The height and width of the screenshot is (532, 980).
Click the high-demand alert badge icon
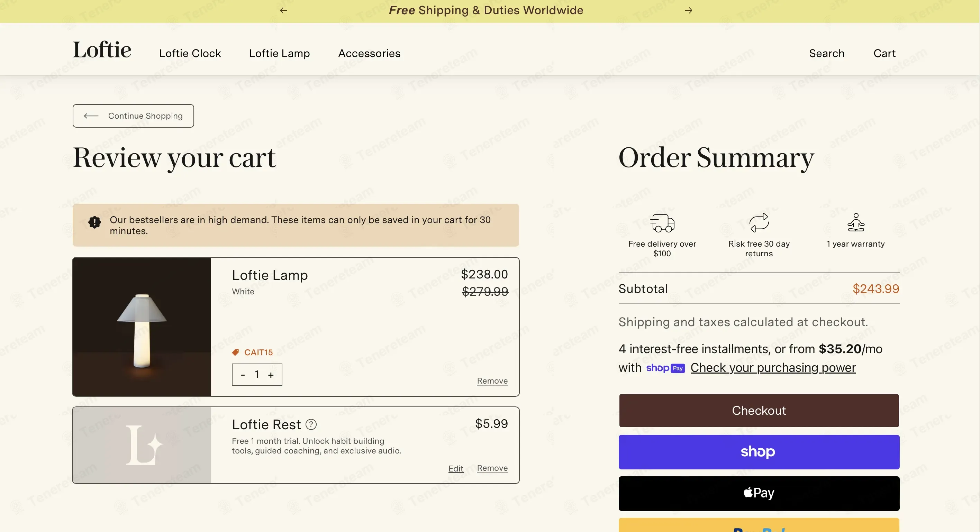(x=94, y=222)
